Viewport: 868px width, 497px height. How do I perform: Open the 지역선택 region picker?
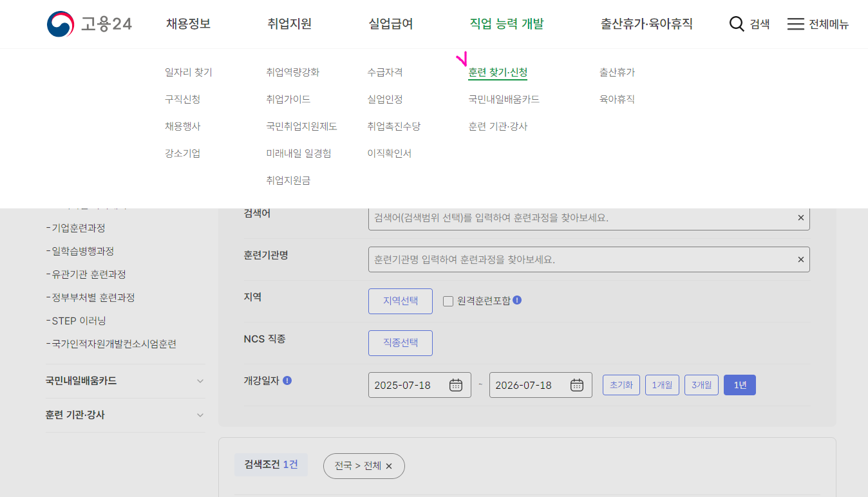tap(400, 301)
